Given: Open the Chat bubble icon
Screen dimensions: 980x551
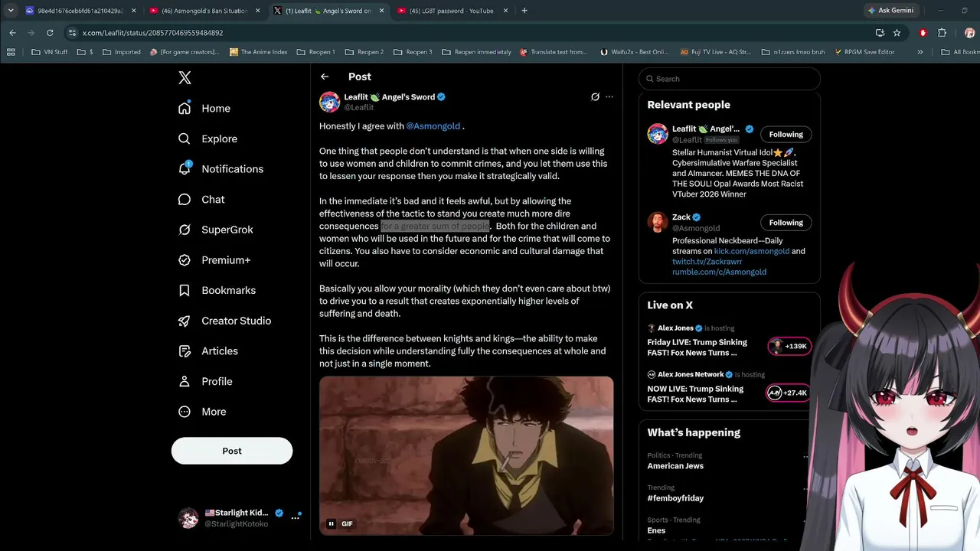Looking at the screenshot, I should (x=185, y=200).
